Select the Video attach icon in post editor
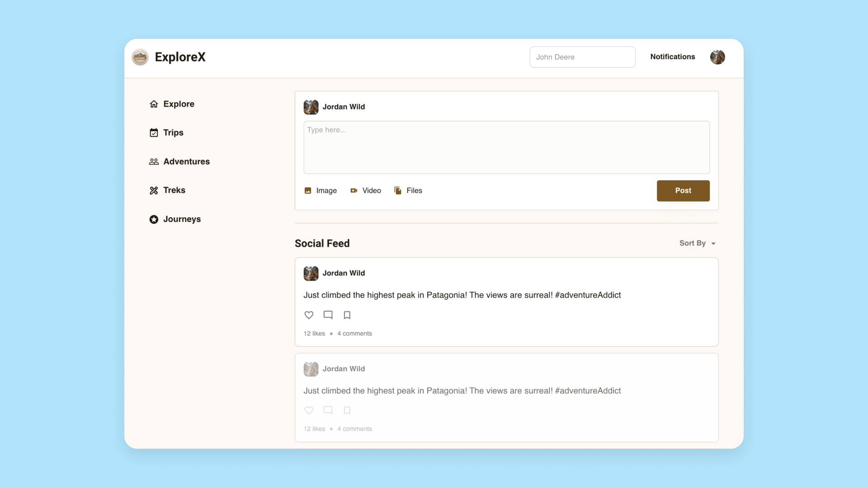The height and width of the screenshot is (488, 868). click(x=354, y=191)
